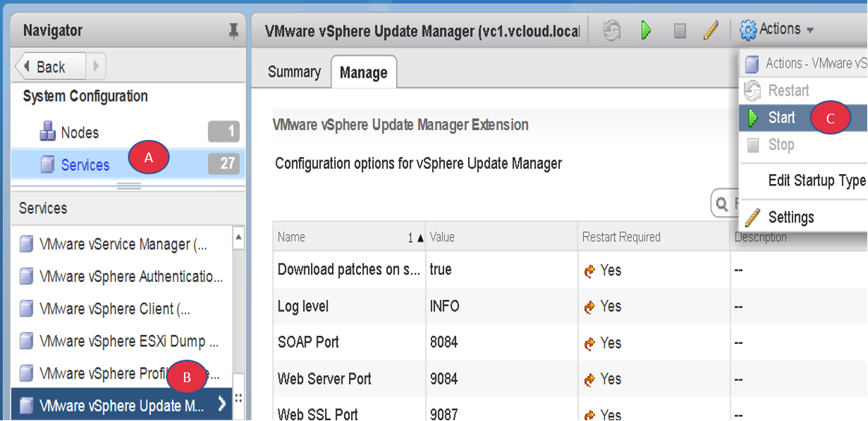
Task: Click Yes restart indicator for Log level
Action: click(603, 307)
